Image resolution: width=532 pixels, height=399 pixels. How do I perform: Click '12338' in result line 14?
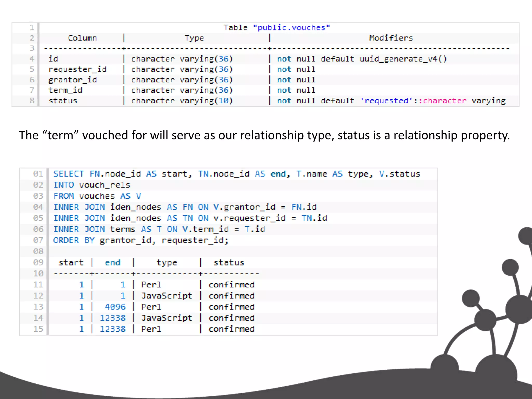pos(112,318)
